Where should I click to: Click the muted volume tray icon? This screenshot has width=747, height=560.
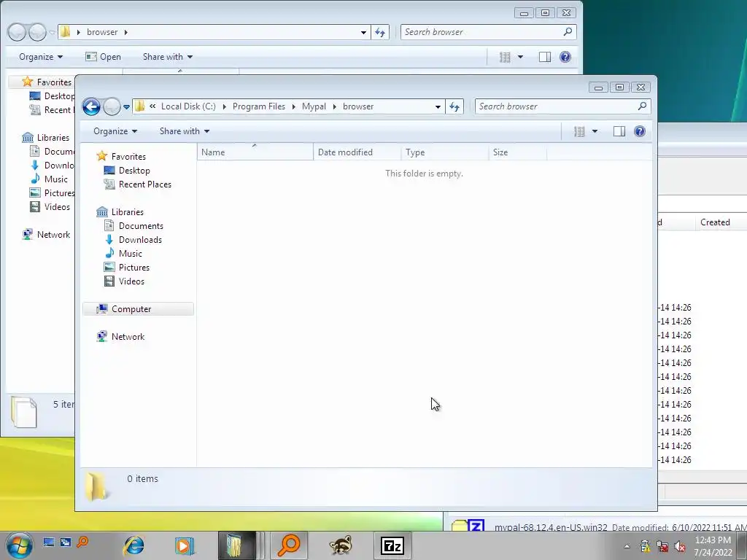(680, 547)
